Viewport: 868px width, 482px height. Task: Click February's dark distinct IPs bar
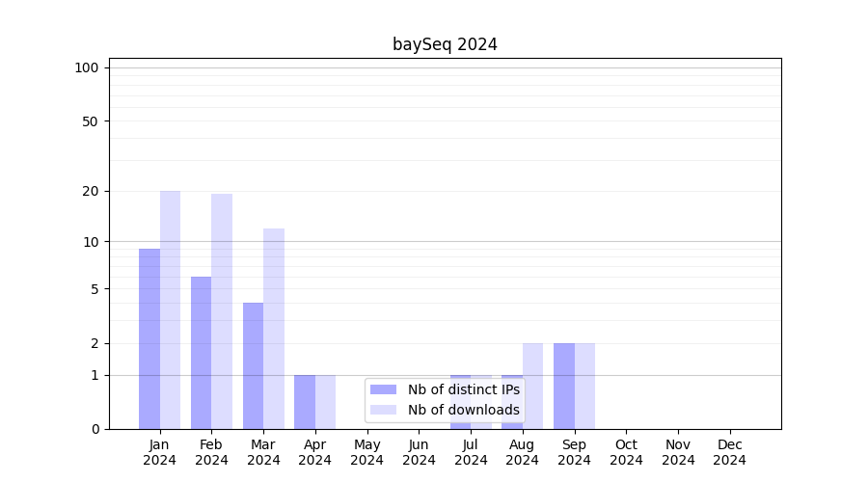[x=201, y=353]
